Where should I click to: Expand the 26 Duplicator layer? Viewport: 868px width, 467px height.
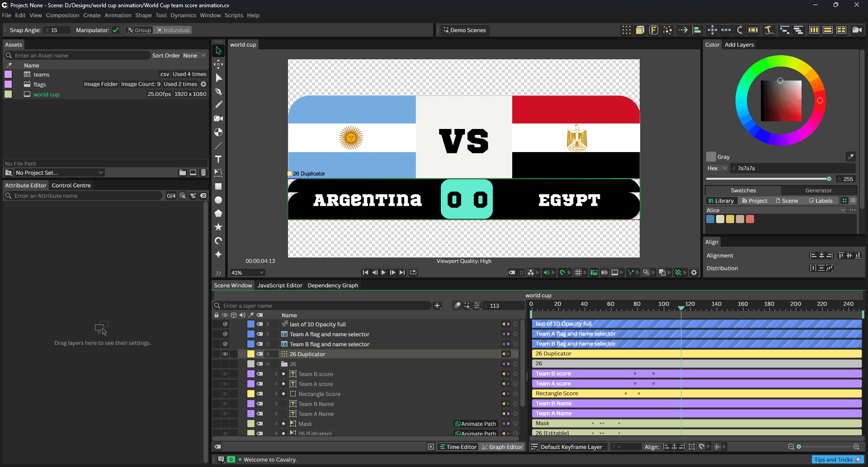click(x=268, y=354)
